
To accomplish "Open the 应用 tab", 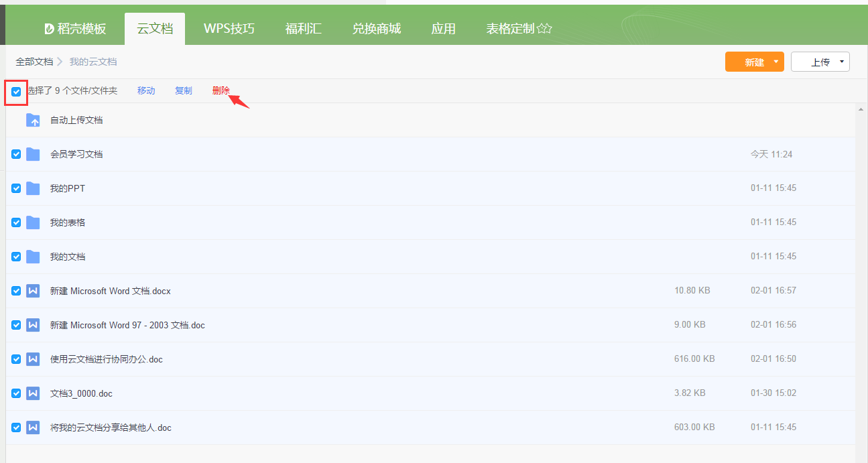I will coord(443,29).
